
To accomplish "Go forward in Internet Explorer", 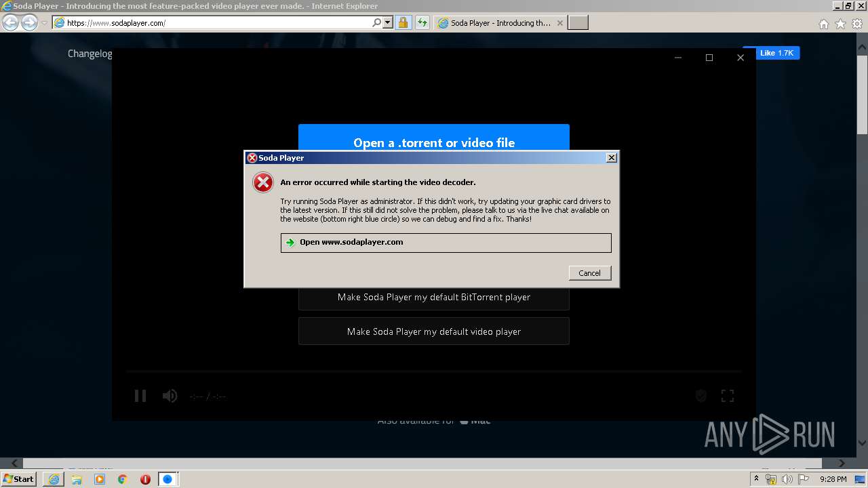I will (29, 22).
